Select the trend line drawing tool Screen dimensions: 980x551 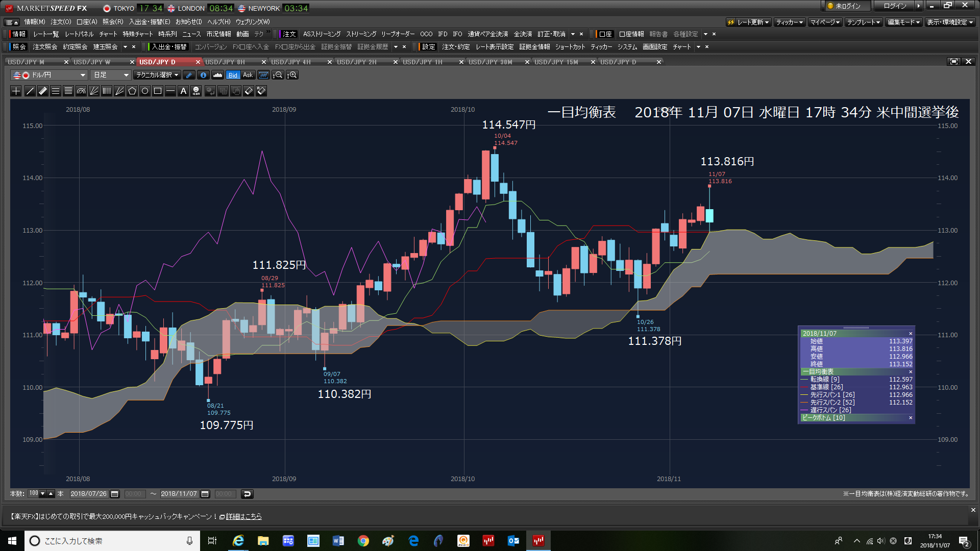click(30, 91)
